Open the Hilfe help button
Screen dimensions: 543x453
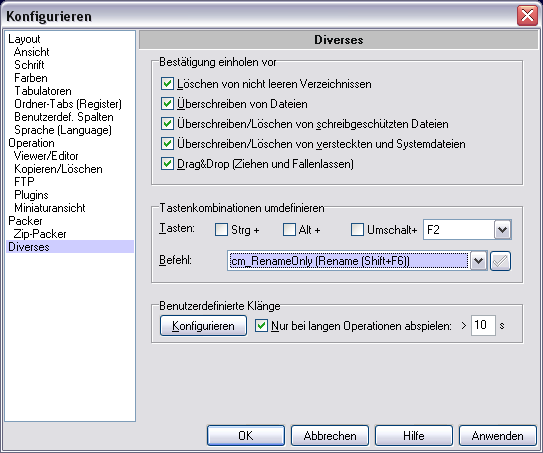click(414, 436)
